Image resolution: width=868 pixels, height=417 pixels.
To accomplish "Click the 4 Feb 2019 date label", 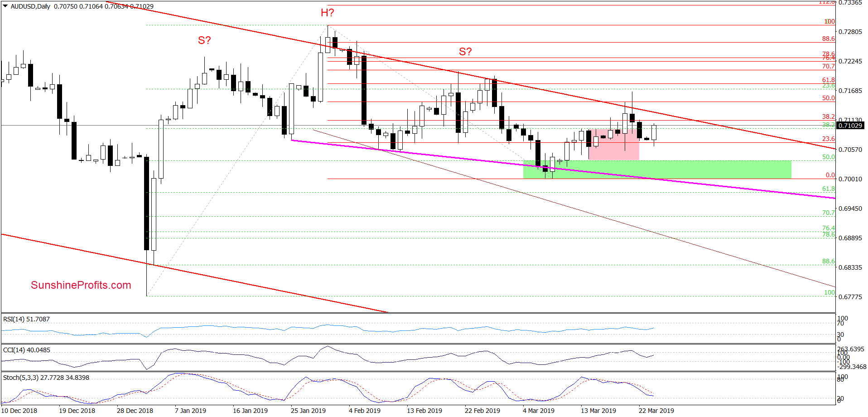I will click(x=365, y=411).
